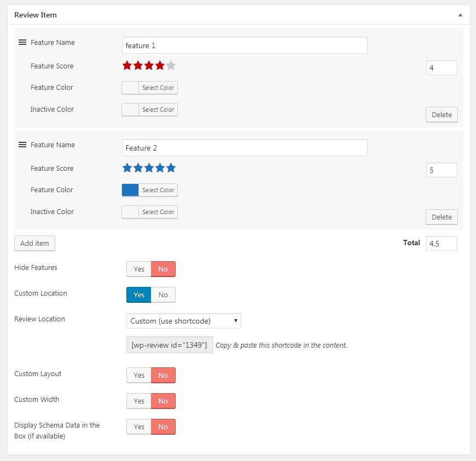Image resolution: width=476 pixels, height=461 pixels.
Task: Click the gray fifth star for feature 1
Action: tap(171, 65)
